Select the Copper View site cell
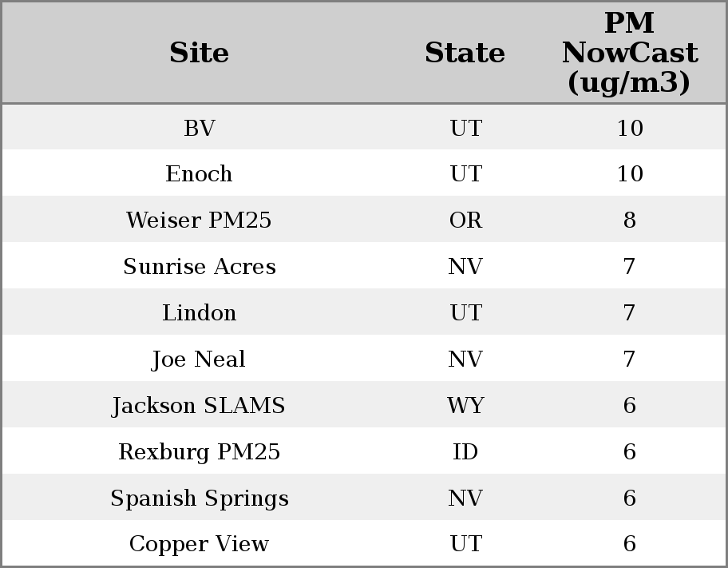This screenshot has width=728, height=568. 199,543
